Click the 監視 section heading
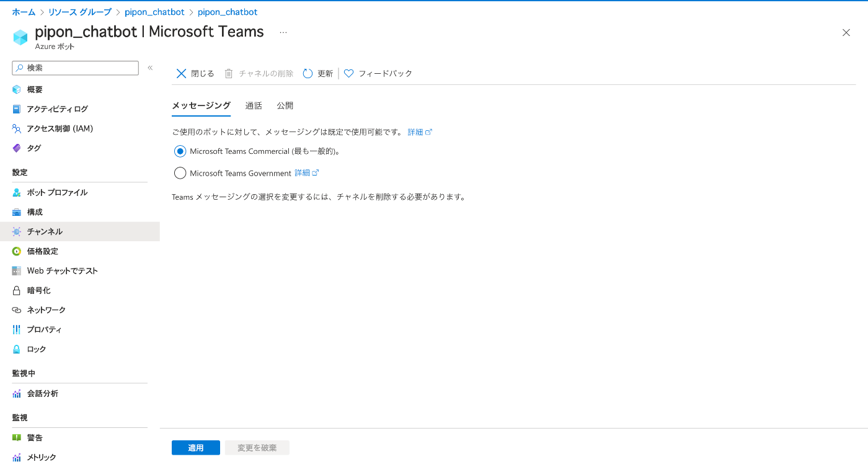Screen dimensions: 868x467 (20, 417)
